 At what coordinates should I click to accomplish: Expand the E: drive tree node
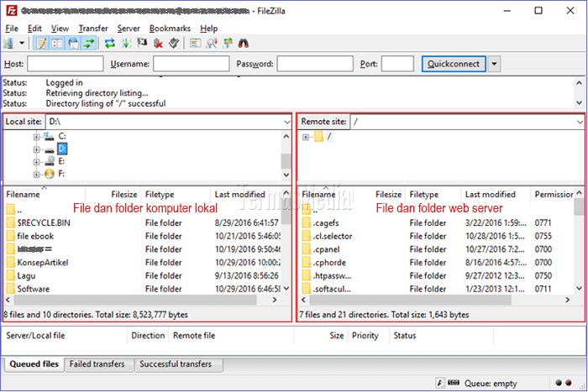(x=36, y=162)
